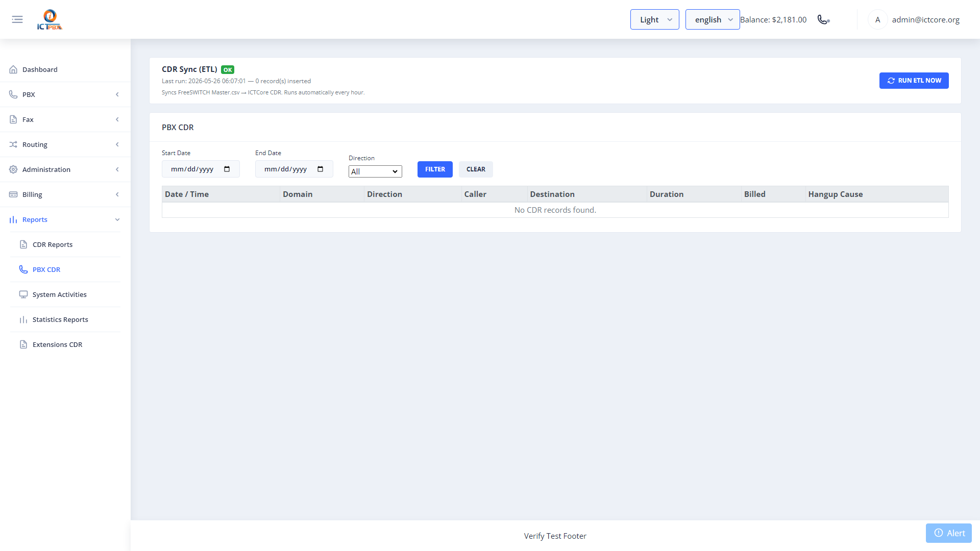This screenshot has width=980, height=551.
Task: Click the CDR Reports file icon
Action: [23, 244]
